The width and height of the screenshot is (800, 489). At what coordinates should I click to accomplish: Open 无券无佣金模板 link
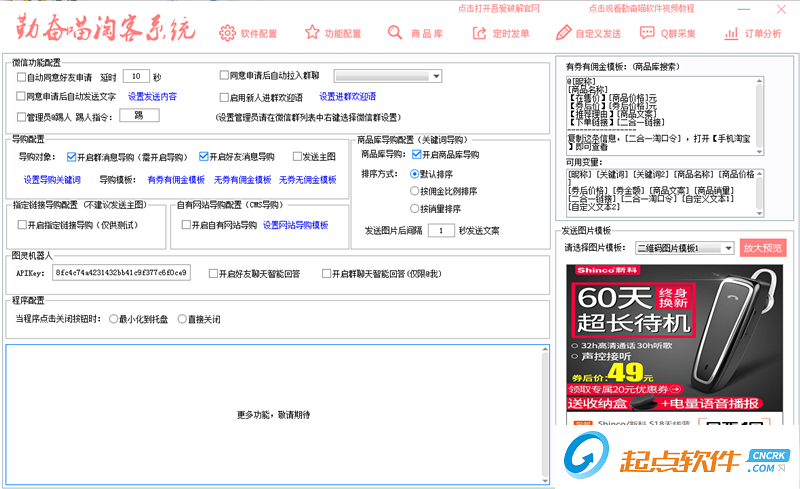point(308,180)
